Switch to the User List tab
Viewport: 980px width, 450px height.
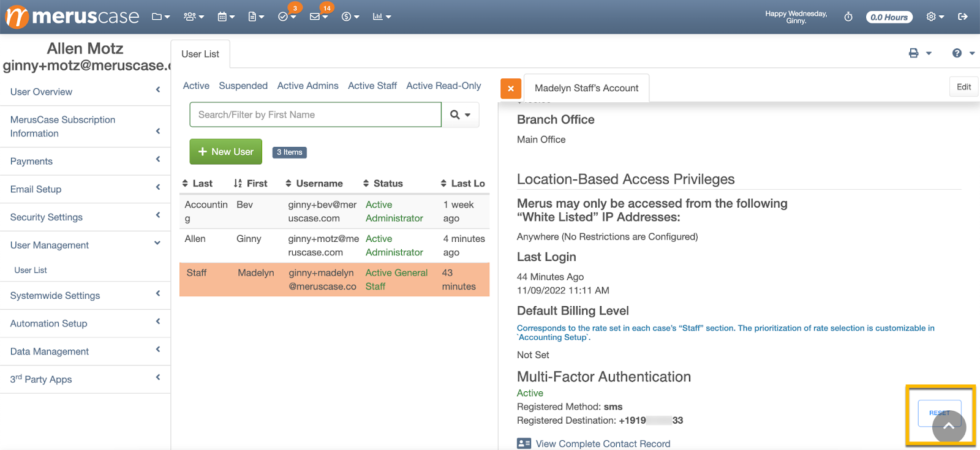pyautogui.click(x=200, y=54)
